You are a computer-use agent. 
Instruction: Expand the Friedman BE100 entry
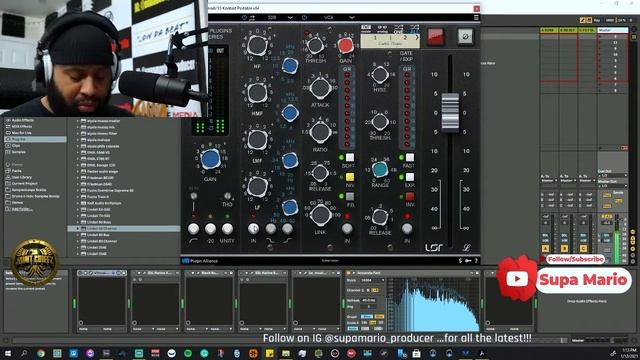78,178
